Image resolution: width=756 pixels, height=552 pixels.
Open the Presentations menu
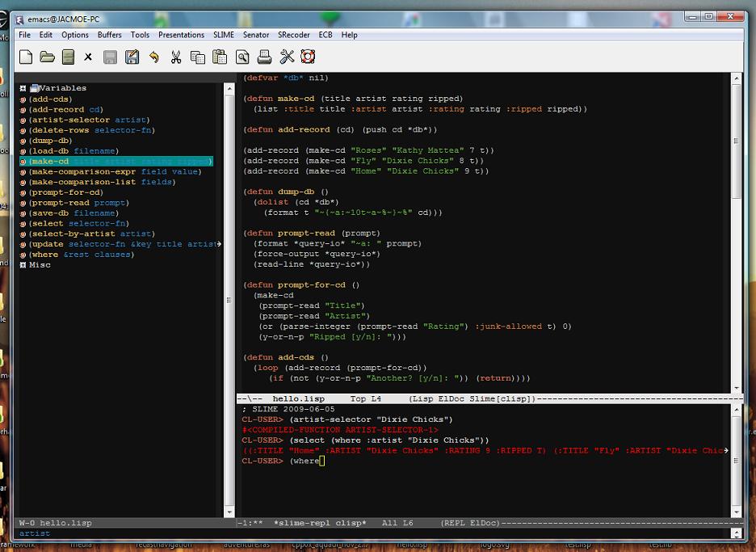(x=181, y=35)
